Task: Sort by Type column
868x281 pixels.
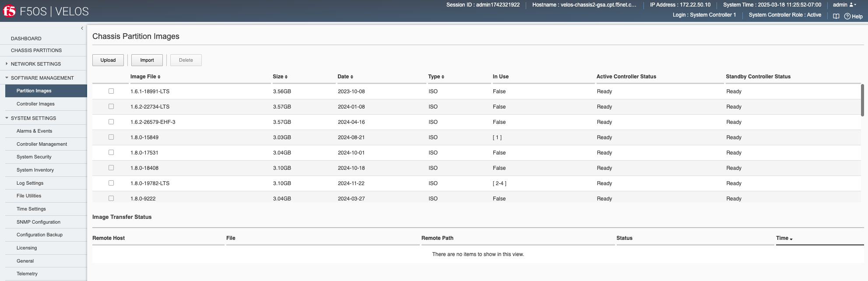Action: point(436,77)
